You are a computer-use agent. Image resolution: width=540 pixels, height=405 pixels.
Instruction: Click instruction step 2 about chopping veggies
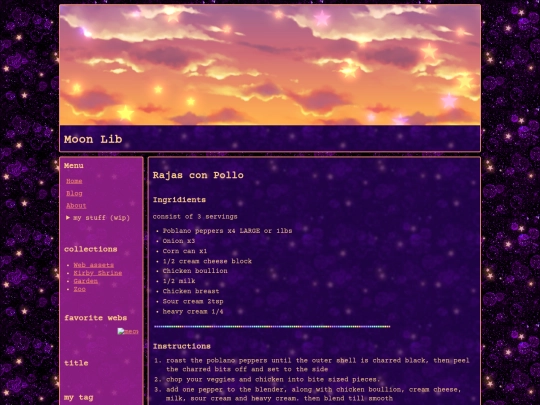[x=273, y=380]
